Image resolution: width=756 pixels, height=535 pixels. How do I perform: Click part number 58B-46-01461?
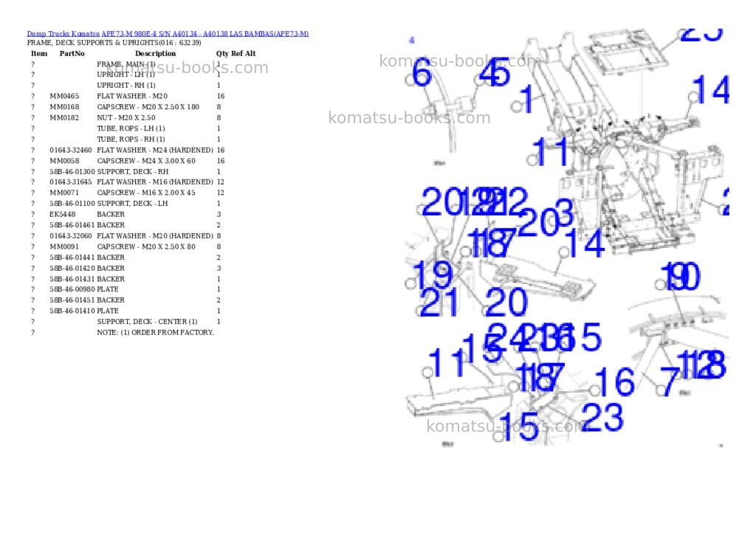pos(72,225)
